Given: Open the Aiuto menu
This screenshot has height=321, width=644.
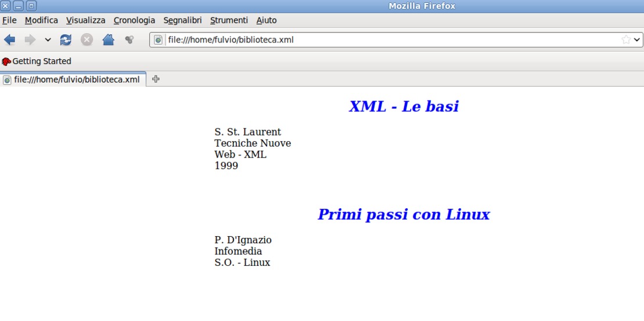Looking at the screenshot, I should click(x=267, y=20).
